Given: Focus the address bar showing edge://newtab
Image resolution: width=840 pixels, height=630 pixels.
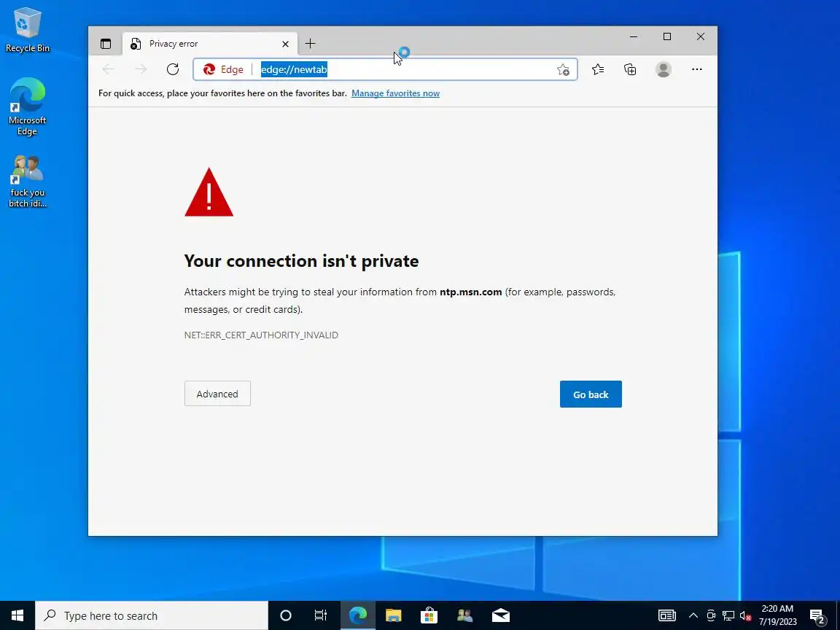Looking at the screenshot, I should (x=385, y=70).
